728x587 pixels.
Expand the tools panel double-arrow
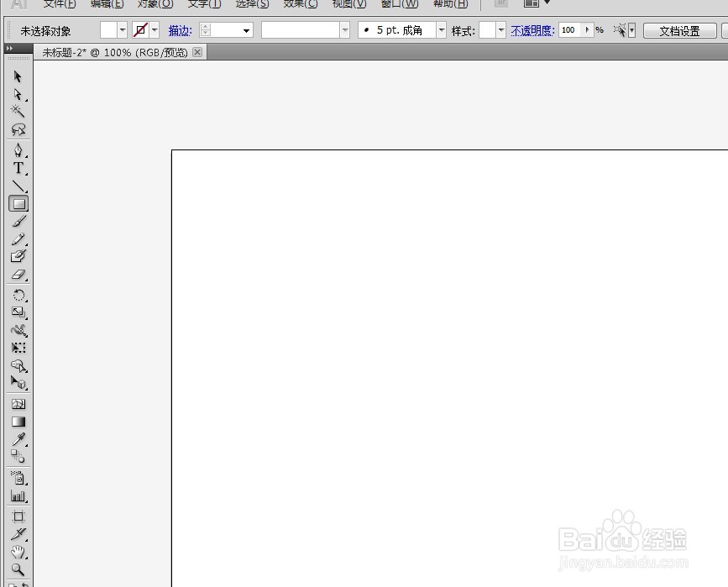click(9, 49)
